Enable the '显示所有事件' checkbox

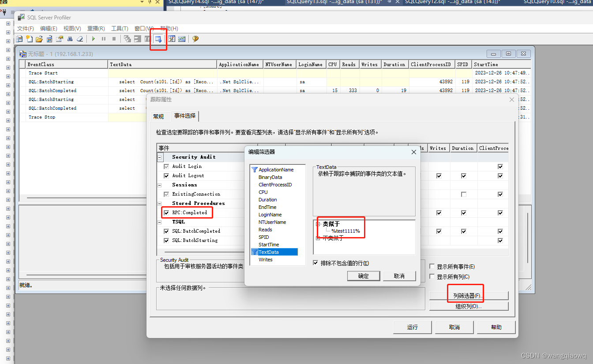pyautogui.click(x=432, y=267)
